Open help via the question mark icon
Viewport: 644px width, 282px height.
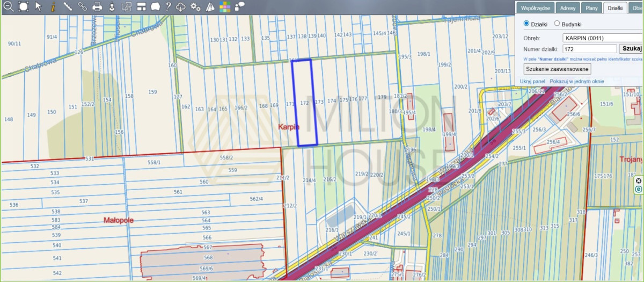click(168, 6)
